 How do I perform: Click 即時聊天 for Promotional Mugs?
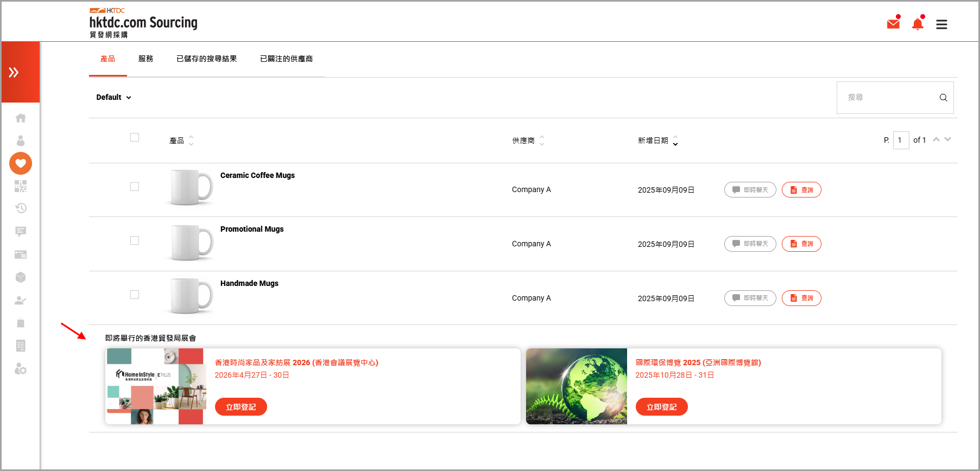tap(750, 244)
